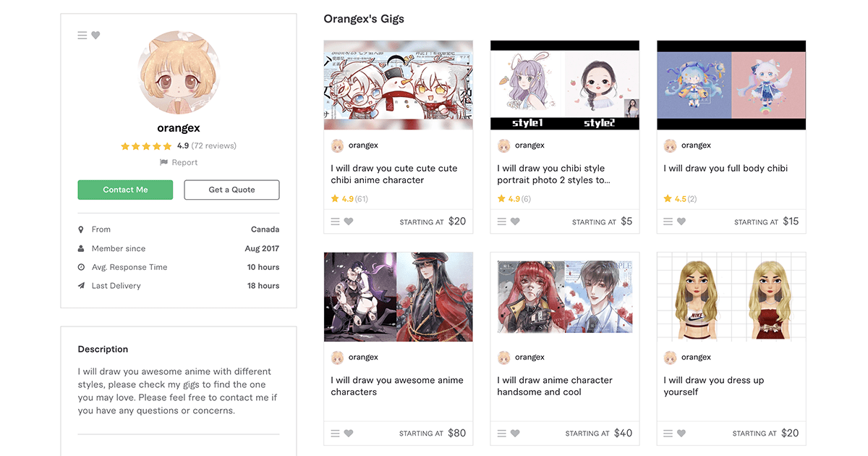Open list menu on awesome anime characters gig
This screenshot has height=456, width=868.
tap(336, 434)
